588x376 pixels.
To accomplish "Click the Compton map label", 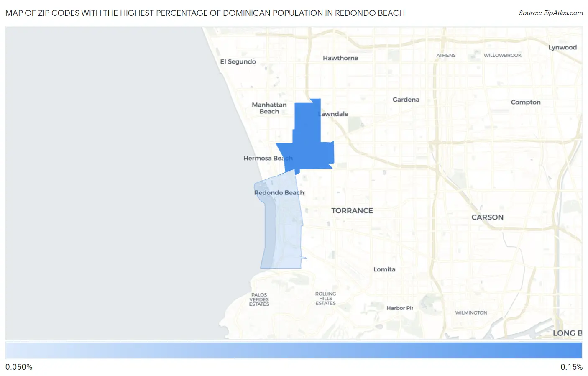I will 526,102.
